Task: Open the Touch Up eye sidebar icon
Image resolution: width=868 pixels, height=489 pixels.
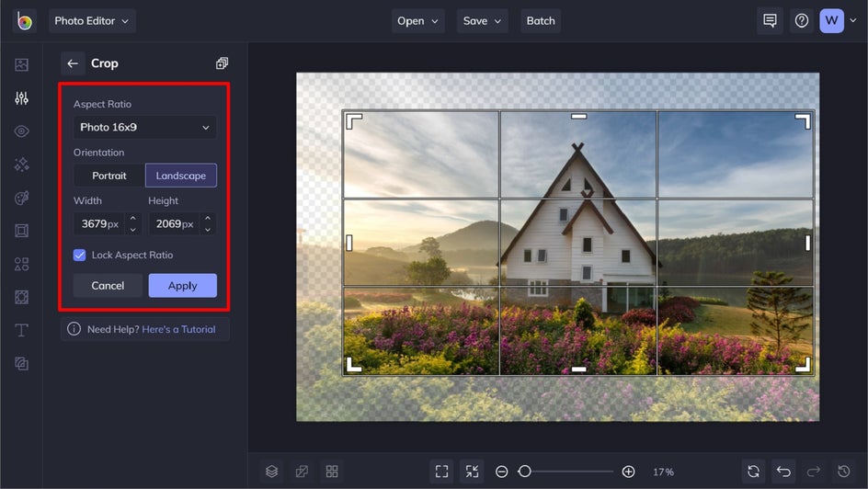Action: point(21,131)
